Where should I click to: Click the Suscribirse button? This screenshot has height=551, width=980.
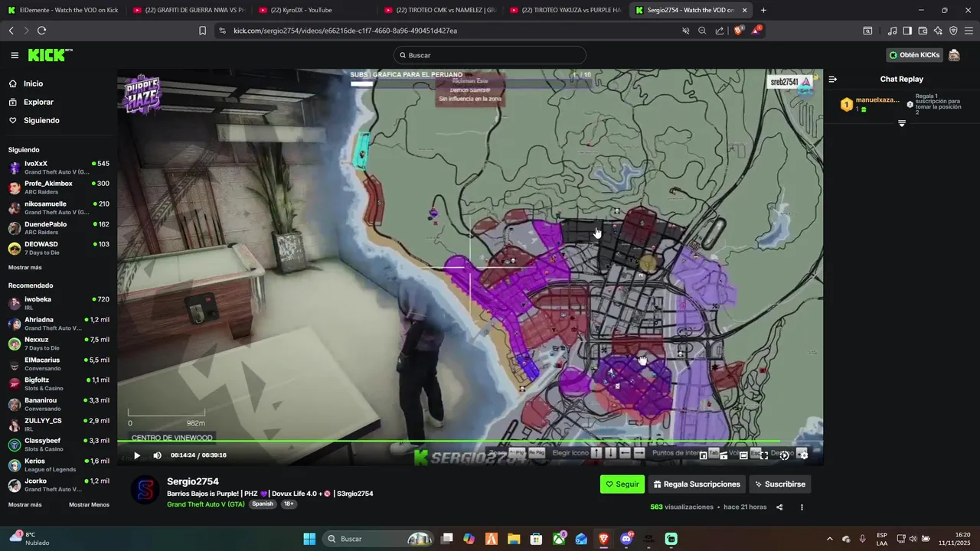click(779, 484)
